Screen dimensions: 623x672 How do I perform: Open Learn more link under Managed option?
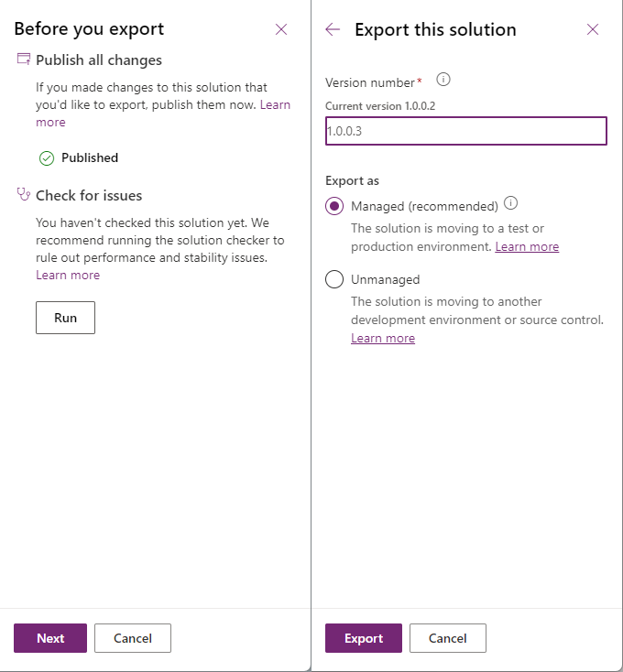527,247
